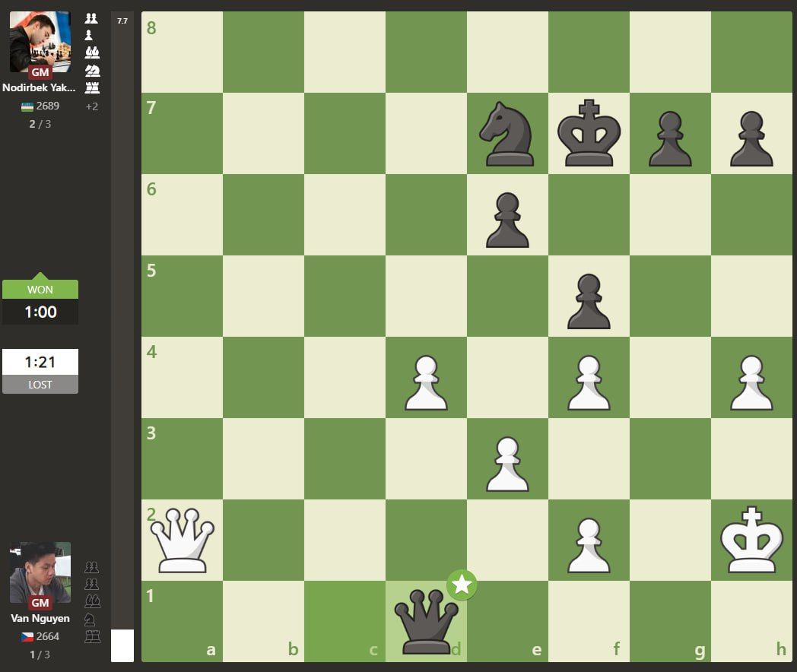797x672 pixels.
Task: Click the 1:00 clock marked WON
Action: coord(40,312)
